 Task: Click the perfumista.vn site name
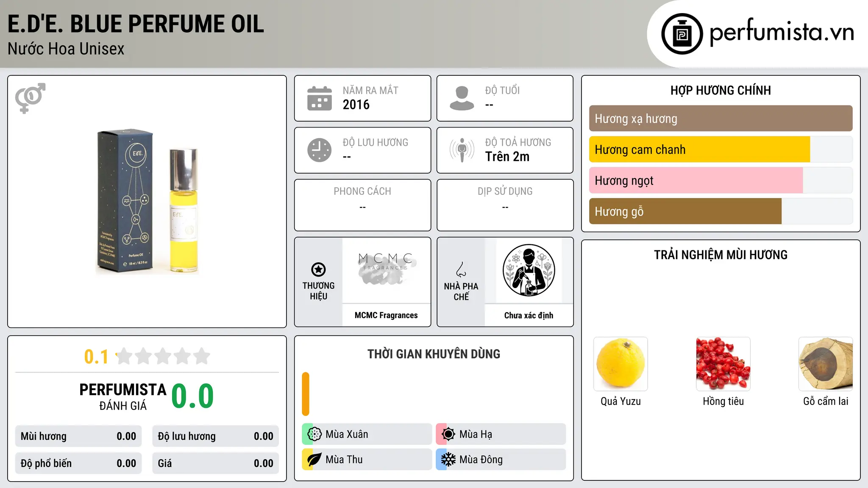pyautogui.click(x=782, y=32)
